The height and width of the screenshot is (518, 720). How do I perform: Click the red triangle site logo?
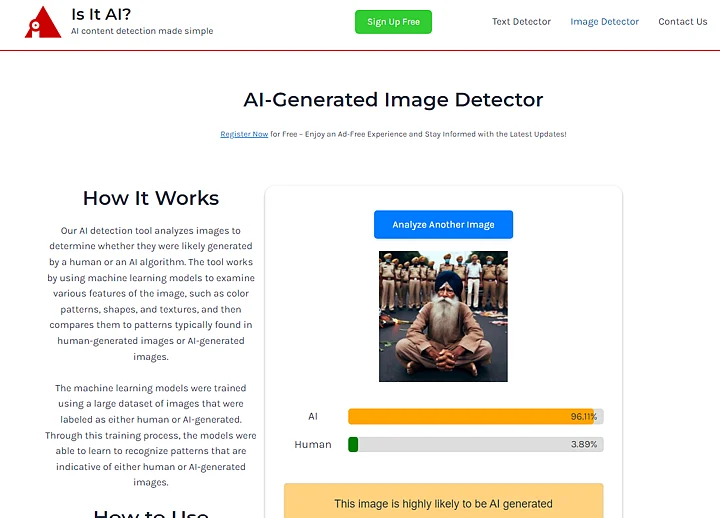tap(43, 22)
